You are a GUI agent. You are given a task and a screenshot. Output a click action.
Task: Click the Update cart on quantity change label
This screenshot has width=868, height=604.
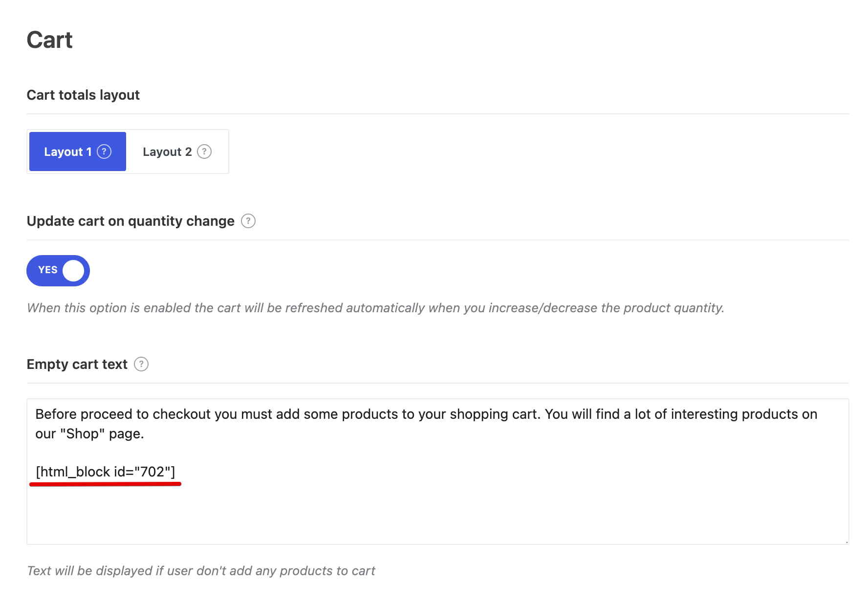130,221
